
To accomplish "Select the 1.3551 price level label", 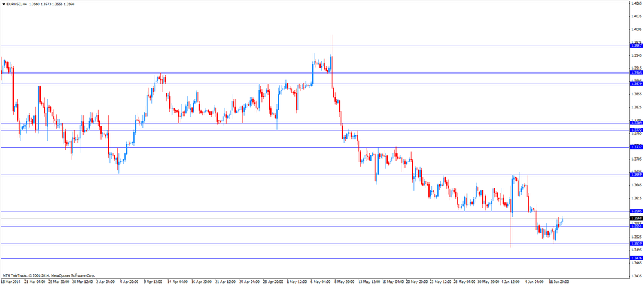I will [x=636, y=226].
